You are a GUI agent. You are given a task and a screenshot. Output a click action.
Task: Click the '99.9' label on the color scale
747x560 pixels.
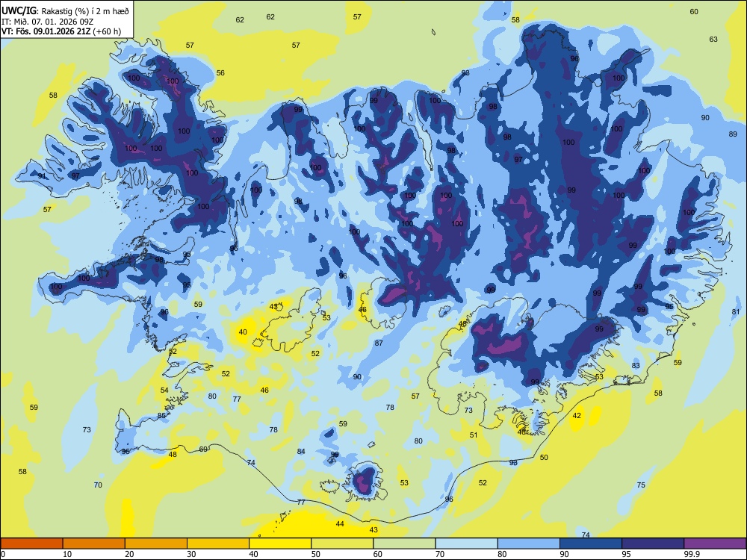[691, 554]
